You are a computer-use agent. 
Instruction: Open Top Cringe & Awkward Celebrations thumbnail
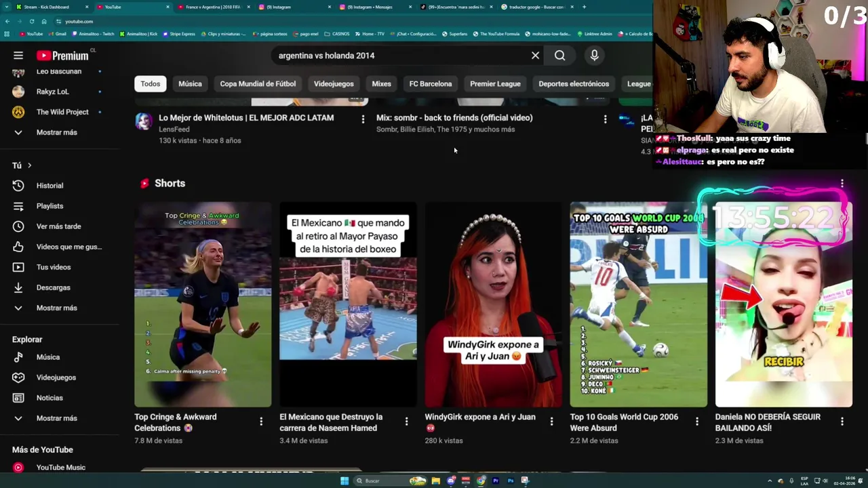pos(203,304)
